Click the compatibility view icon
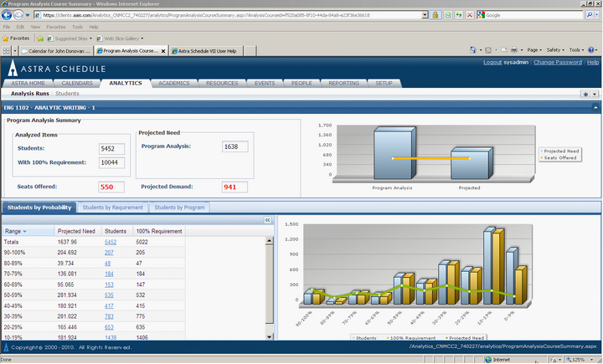Image resolution: width=603 pixels, height=364 pixels. point(447,15)
